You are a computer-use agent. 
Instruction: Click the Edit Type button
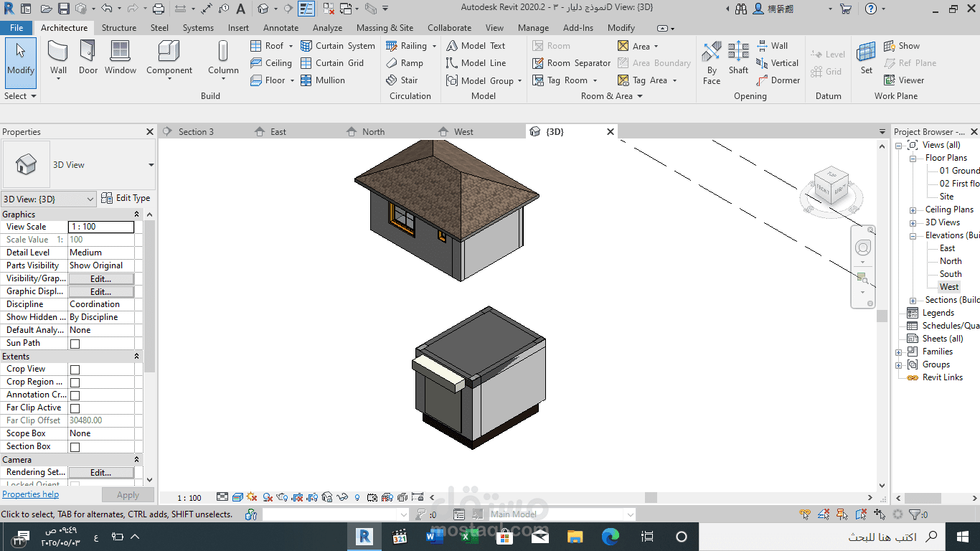[126, 198]
